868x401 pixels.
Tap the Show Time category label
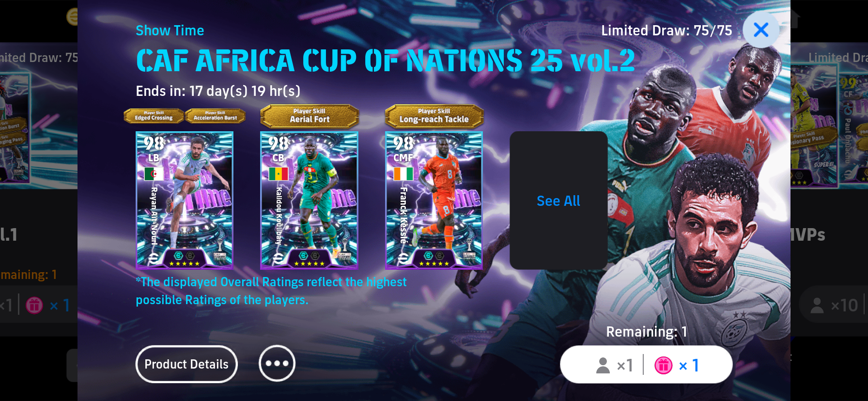click(x=170, y=31)
